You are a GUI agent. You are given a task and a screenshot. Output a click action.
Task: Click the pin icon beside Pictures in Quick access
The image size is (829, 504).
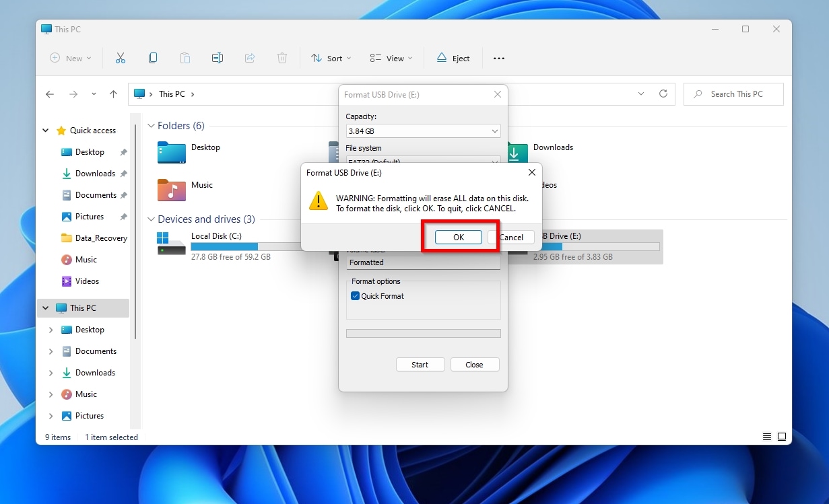click(x=123, y=217)
